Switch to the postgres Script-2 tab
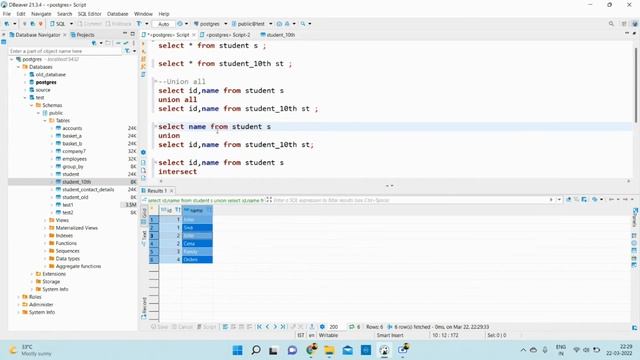640x360 pixels. pos(225,35)
